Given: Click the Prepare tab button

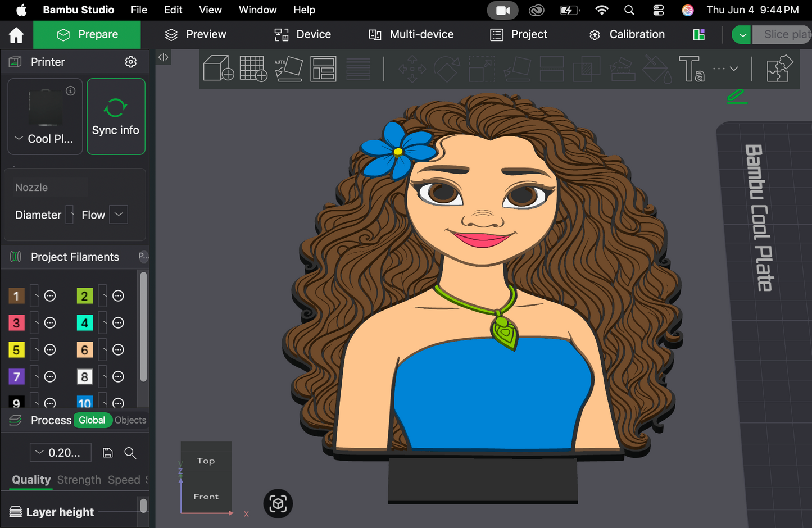Looking at the screenshot, I should [87, 35].
